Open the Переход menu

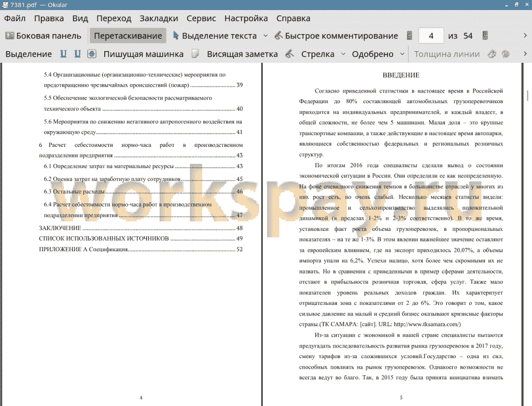coord(114,18)
